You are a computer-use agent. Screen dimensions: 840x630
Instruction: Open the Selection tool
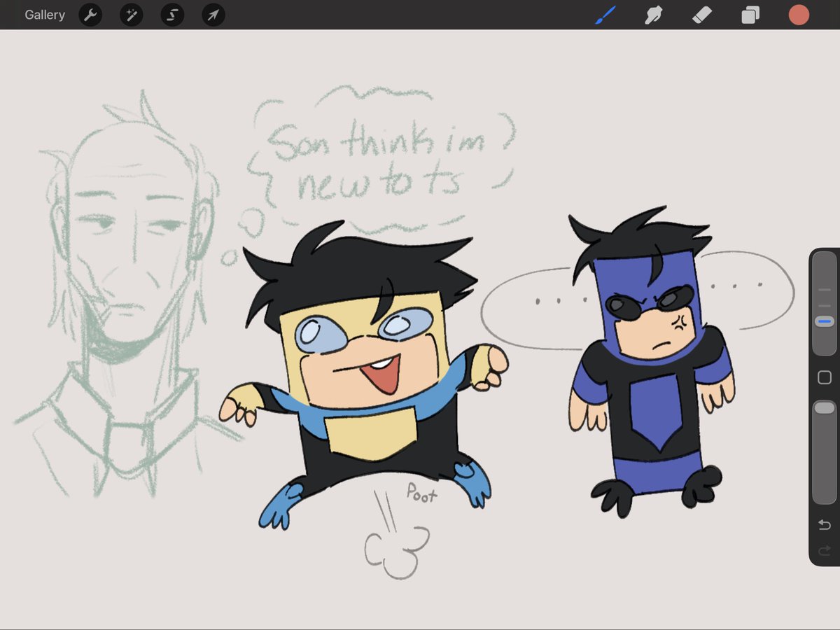(172, 15)
